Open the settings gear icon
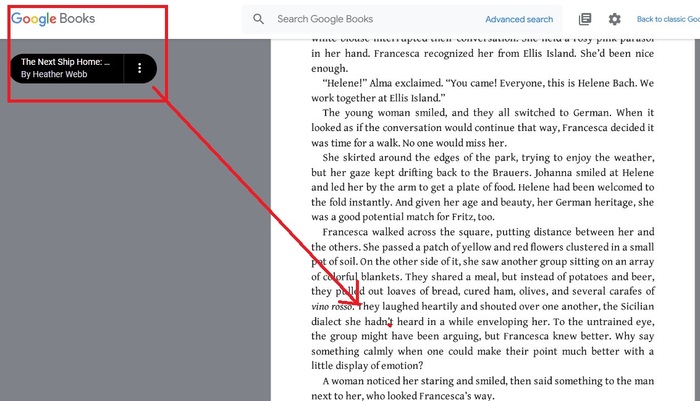This screenshot has height=401, width=700. click(x=614, y=19)
